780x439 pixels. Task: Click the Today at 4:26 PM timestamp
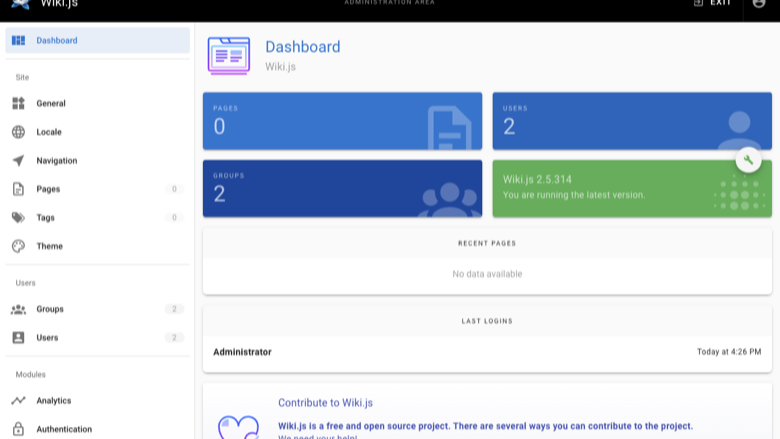pos(729,352)
